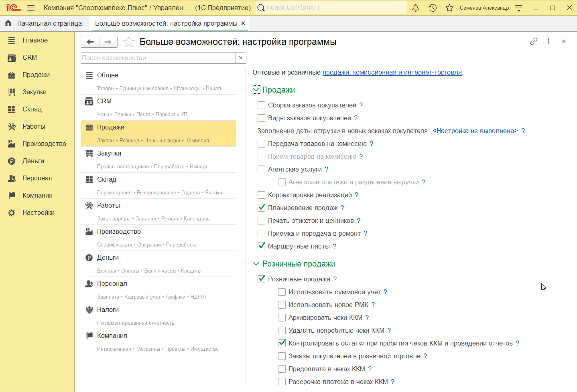Enable Печать этикеток и ценников checkbox
Screen dimensions: 577x392
(261, 220)
